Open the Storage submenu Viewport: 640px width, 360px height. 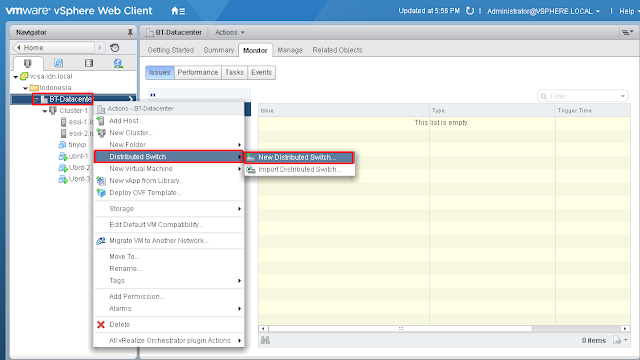pyautogui.click(x=169, y=209)
